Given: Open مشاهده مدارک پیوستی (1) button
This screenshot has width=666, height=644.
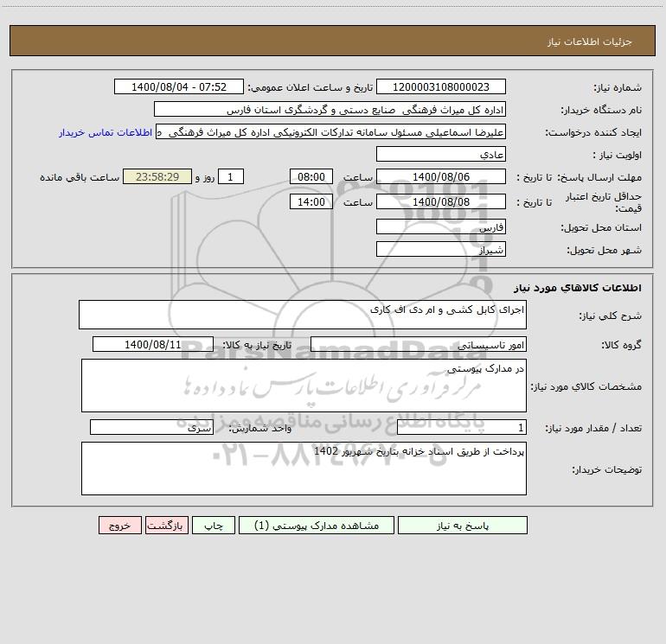Looking at the screenshot, I should click(317, 525).
